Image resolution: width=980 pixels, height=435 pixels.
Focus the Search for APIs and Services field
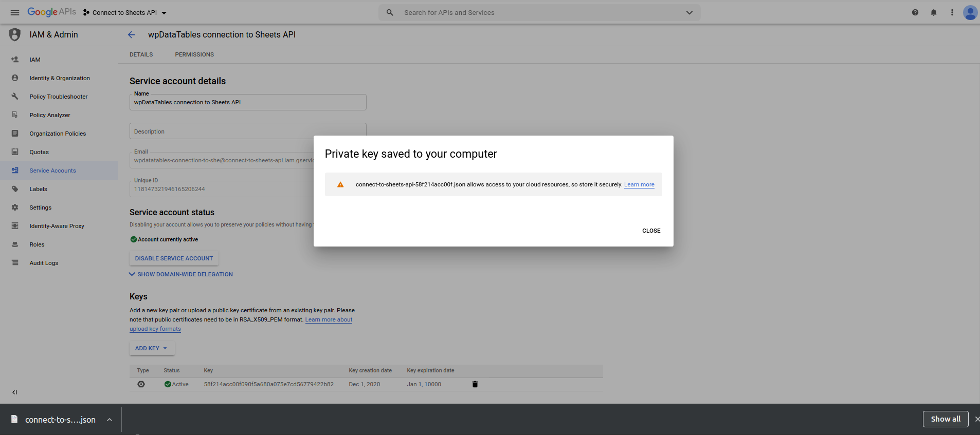point(540,12)
